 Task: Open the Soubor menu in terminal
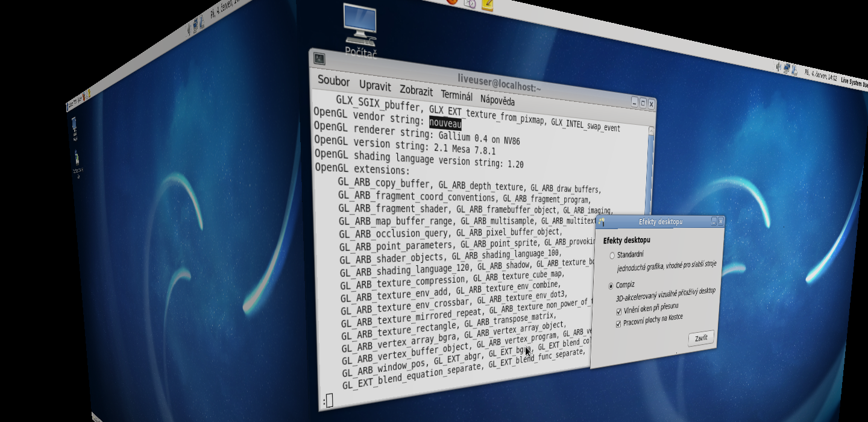click(x=333, y=81)
